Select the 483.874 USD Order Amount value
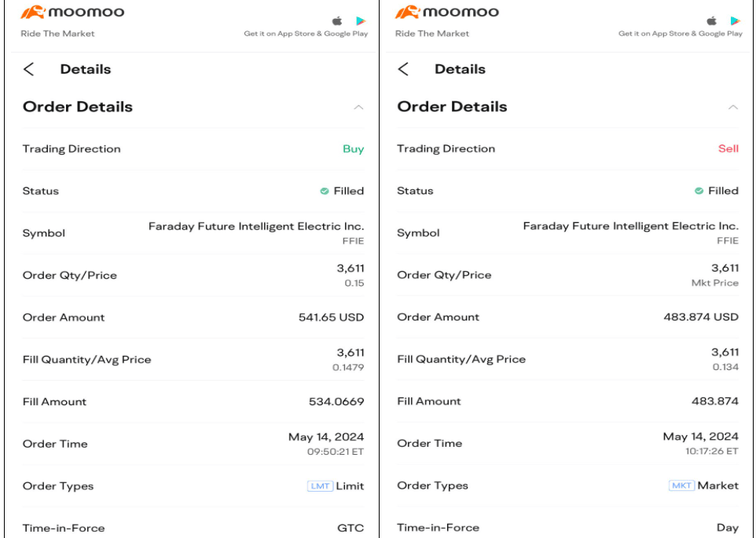 click(701, 317)
